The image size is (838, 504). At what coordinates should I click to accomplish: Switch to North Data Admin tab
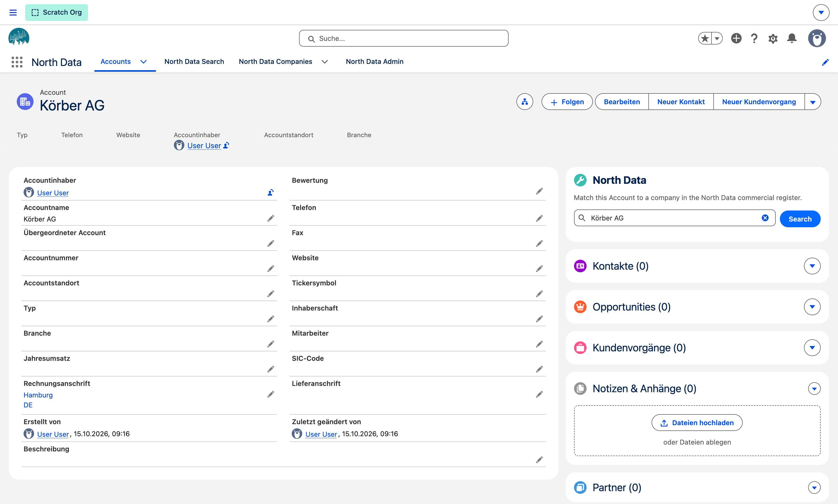(374, 62)
